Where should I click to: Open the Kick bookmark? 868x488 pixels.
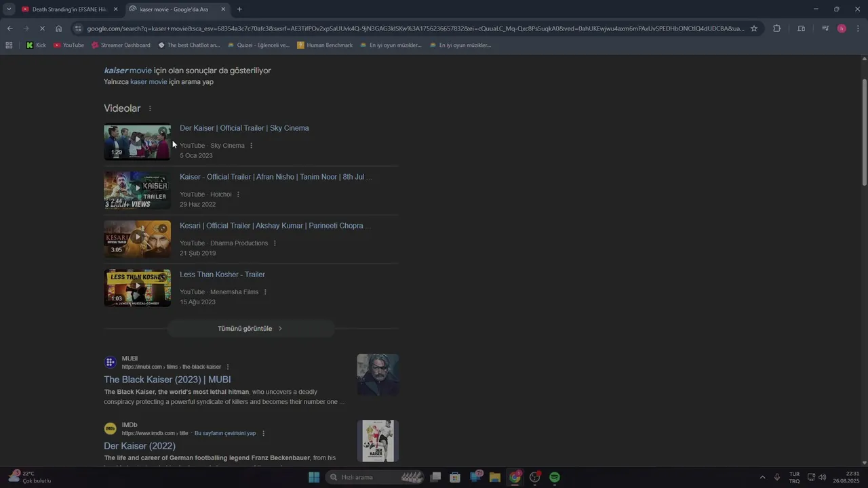[36, 45]
